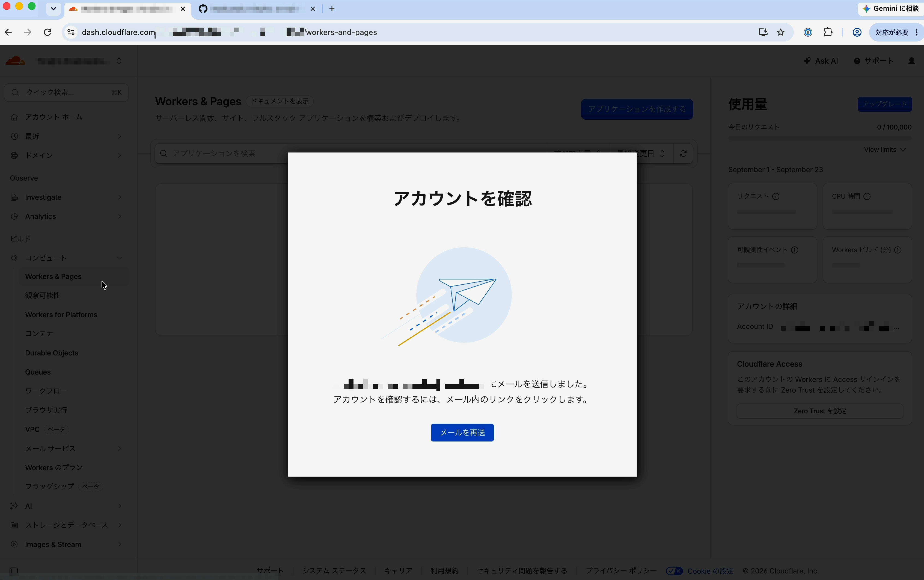The height and width of the screenshot is (580, 924).
Task: Expand the Investigate sidebar item
Action: coord(66,197)
